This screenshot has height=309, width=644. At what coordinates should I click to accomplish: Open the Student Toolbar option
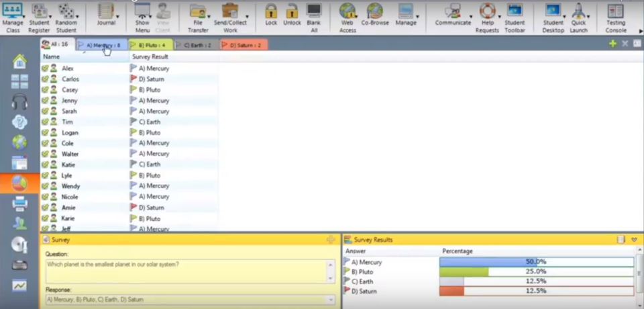pyautogui.click(x=515, y=17)
